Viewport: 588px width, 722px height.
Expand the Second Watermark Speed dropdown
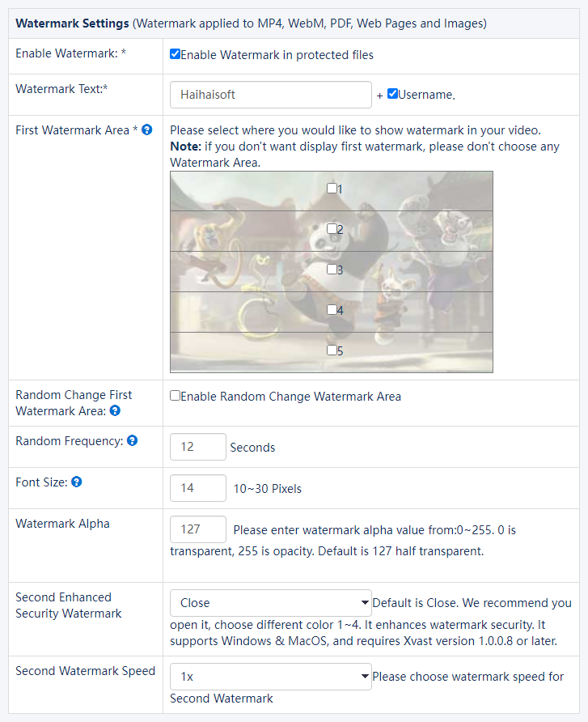click(x=270, y=677)
